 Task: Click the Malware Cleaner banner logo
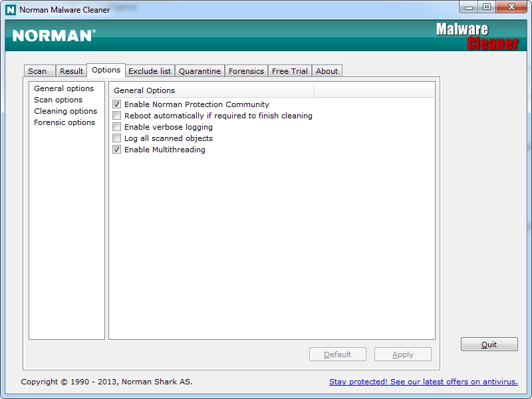(477, 37)
